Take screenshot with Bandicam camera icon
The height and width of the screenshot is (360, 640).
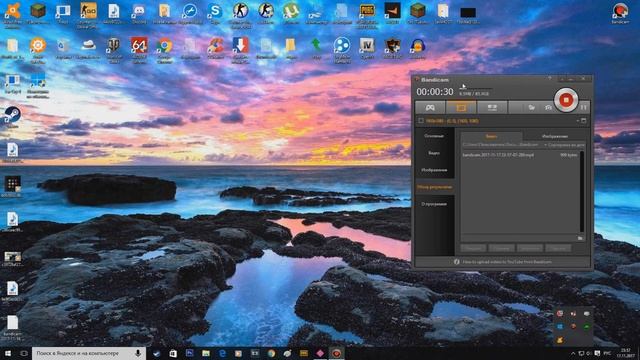[x=548, y=107]
